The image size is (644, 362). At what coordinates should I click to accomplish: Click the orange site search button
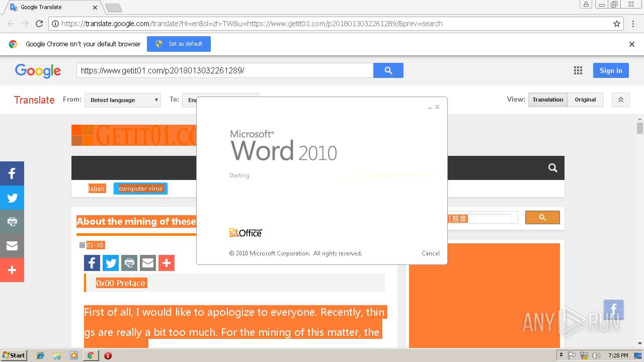[542, 217]
